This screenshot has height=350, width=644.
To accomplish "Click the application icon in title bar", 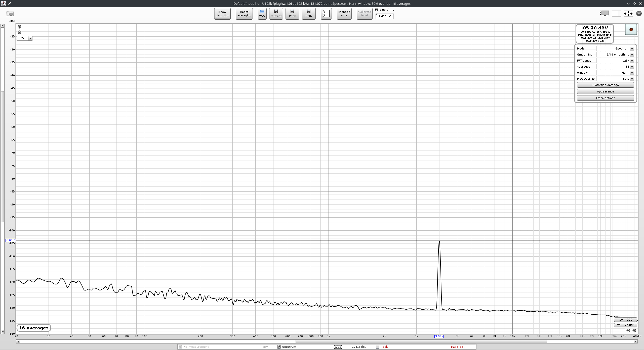I will [3, 4].
